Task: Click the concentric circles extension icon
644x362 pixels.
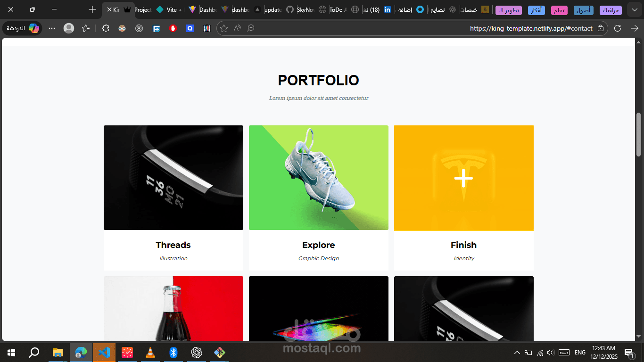Action: tap(139, 28)
